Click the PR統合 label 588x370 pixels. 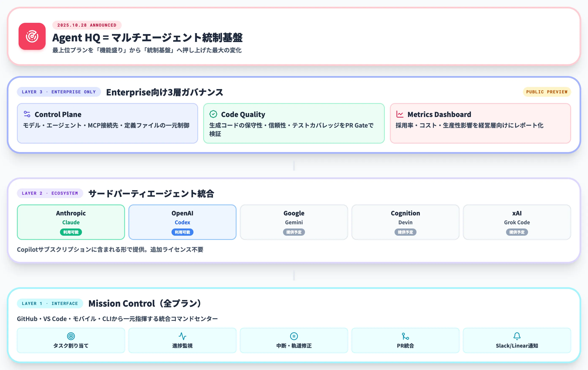[x=405, y=346]
